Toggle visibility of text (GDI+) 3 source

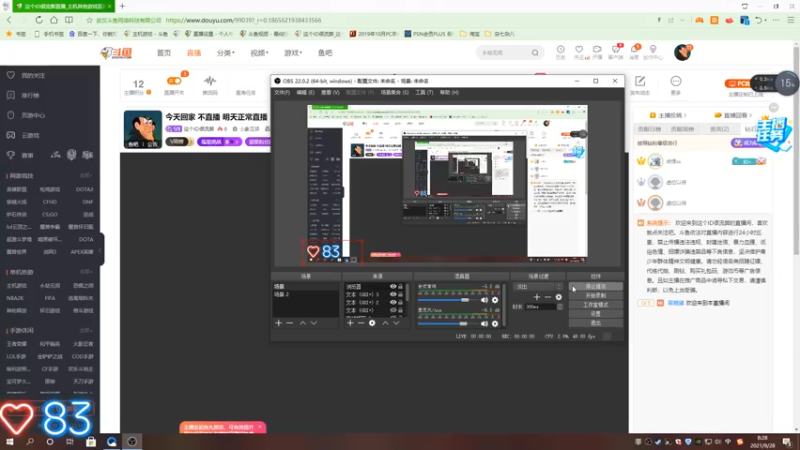pyautogui.click(x=393, y=294)
